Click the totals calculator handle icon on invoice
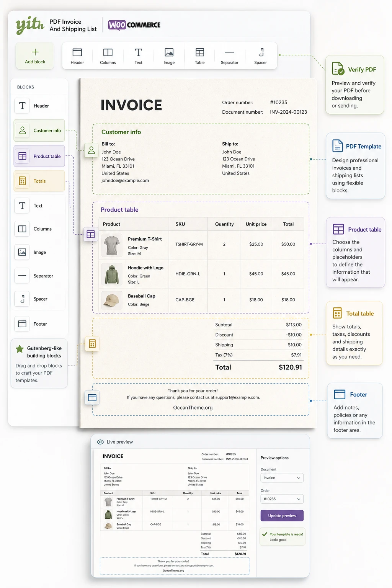Screen dimensions: 392x588 [x=92, y=344]
